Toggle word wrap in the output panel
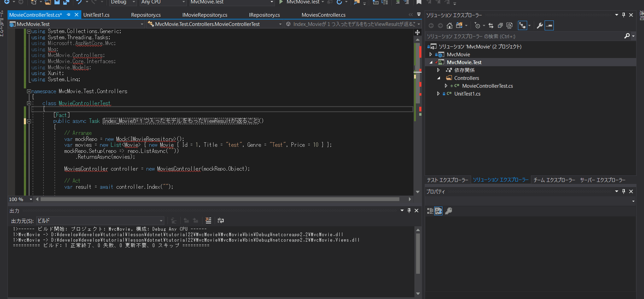Screen dimensions: 644x299 221,221
